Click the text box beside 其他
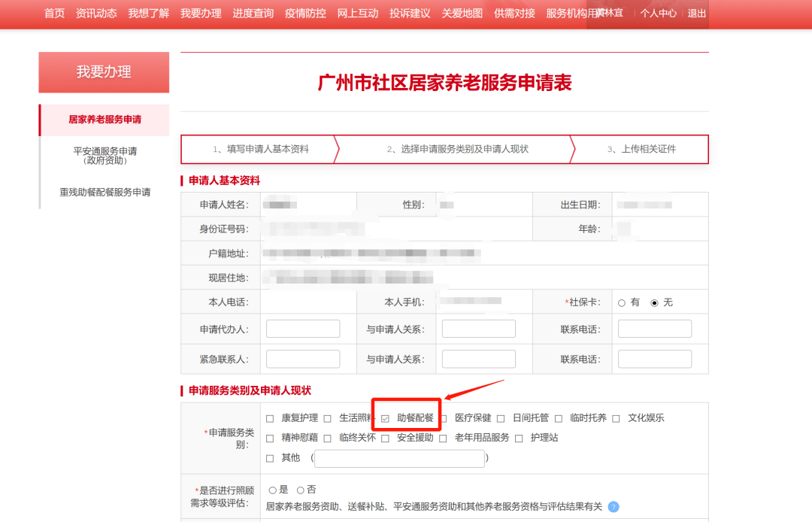The height and width of the screenshot is (522, 812). tap(399, 458)
